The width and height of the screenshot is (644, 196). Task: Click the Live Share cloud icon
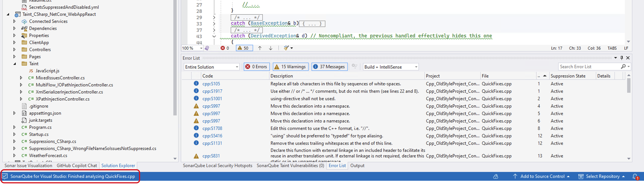click(496, 176)
